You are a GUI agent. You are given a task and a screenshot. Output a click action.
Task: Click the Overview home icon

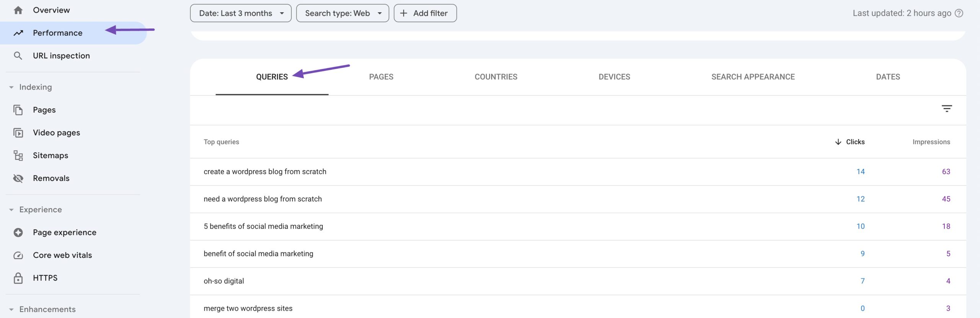coord(18,10)
